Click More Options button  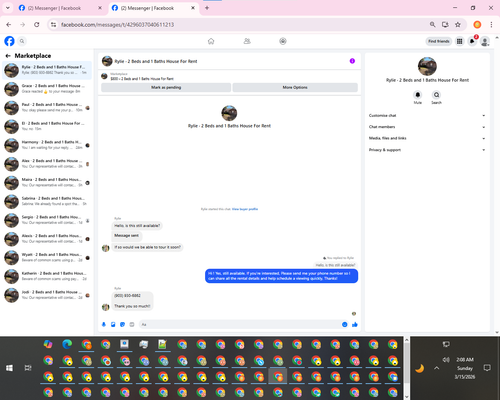295,88
